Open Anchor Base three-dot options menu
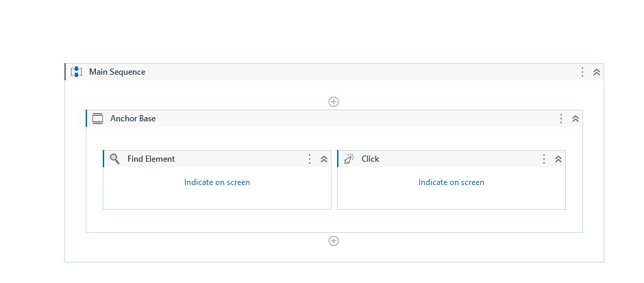Viewport: 644px width, 283px height. coord(561,119)
